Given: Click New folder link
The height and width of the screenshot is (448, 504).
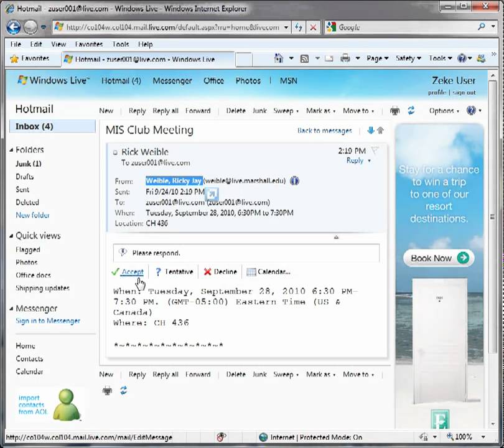Looking at the screenshot, I should pyautogui.click(x=32, y=215).
